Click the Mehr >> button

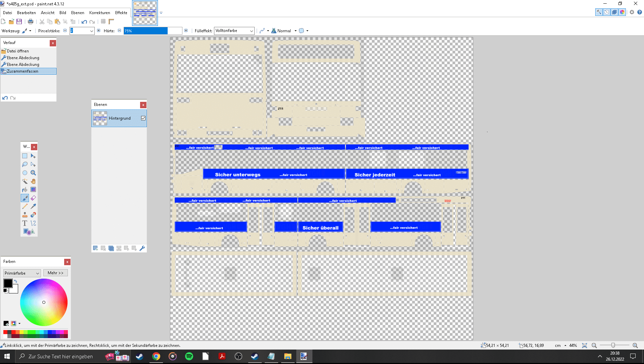tap(55, 273)
